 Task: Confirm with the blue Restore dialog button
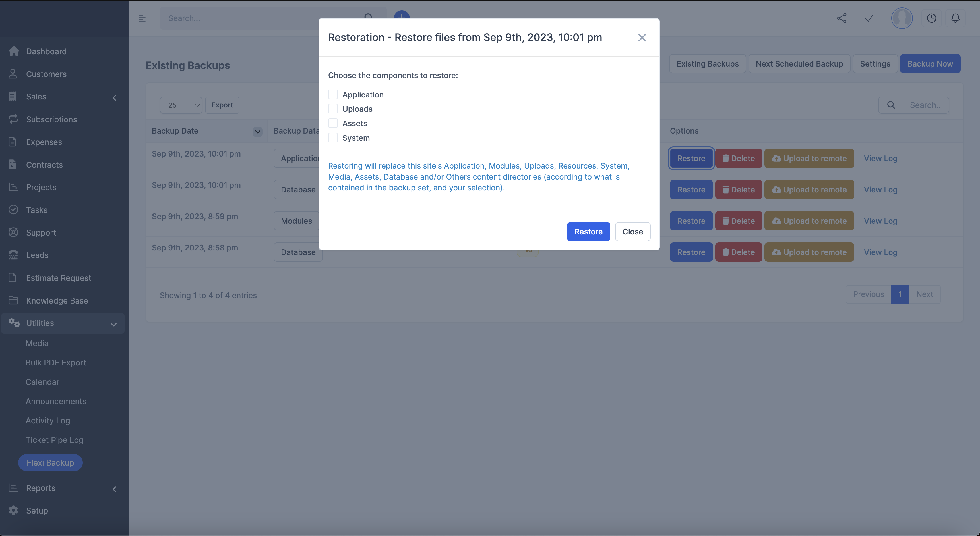(x=588, y=232)
